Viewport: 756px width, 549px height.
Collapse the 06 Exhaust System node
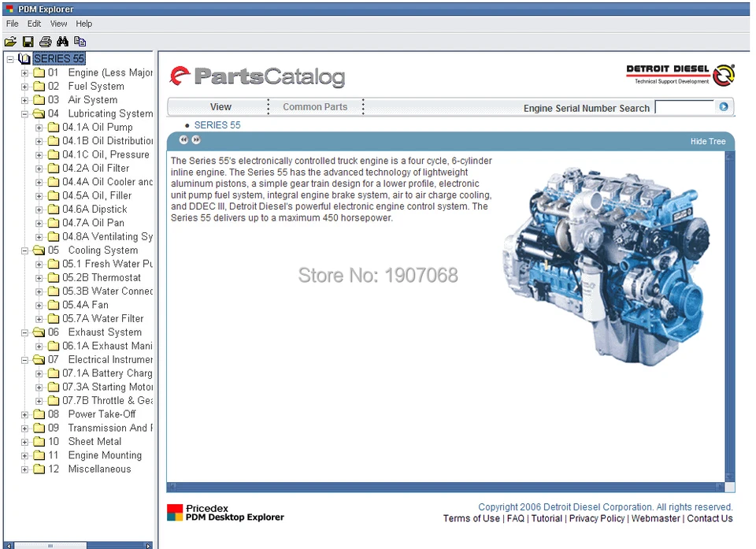[24, 333]
